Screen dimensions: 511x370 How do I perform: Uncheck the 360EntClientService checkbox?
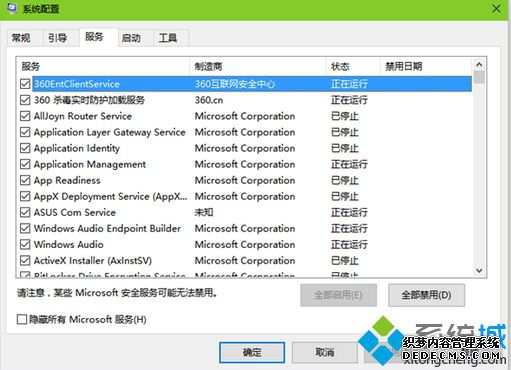coord(25,84)
